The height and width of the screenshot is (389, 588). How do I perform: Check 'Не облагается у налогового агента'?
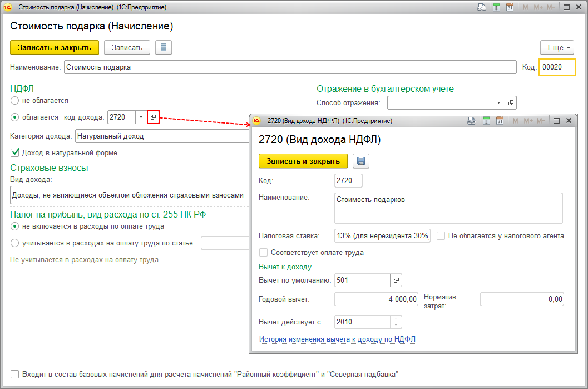point(441,235)
